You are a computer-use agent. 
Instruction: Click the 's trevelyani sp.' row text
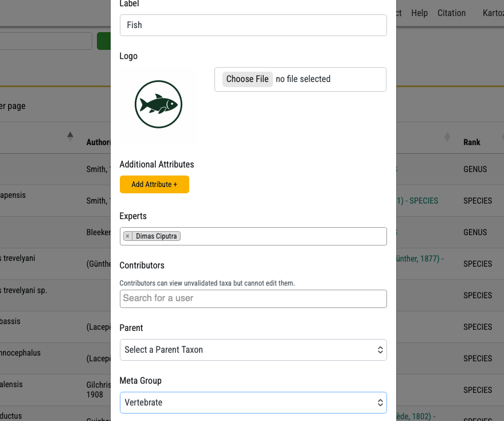point(24,290)
